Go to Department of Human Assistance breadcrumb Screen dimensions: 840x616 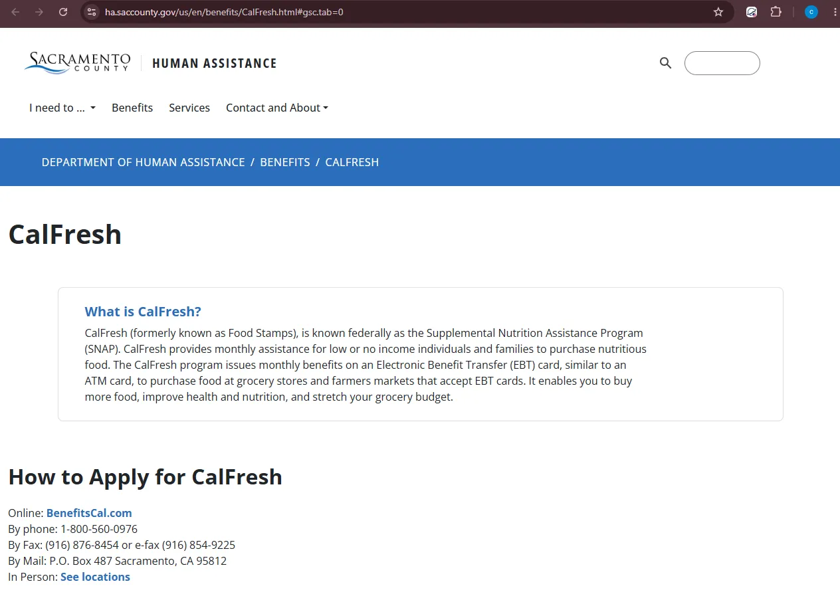click(143, 162)
